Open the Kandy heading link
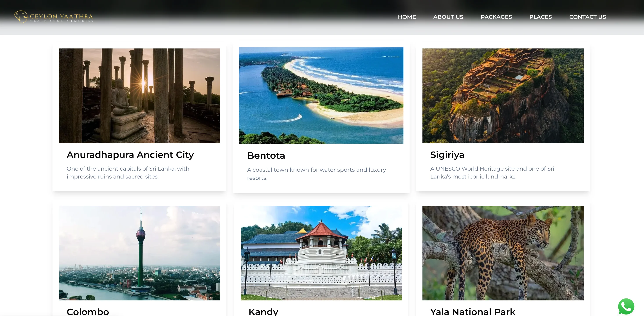644x316 pixels. click(263, 312)
